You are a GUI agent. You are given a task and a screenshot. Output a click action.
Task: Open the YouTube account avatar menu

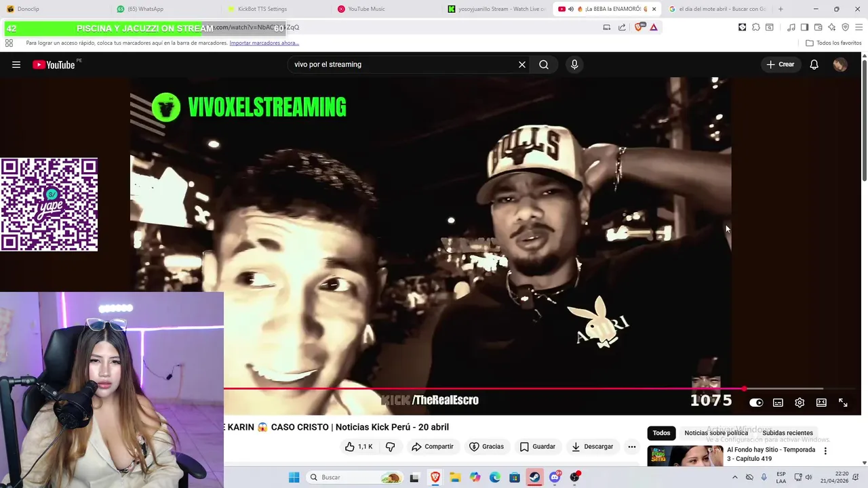(840, 64)
